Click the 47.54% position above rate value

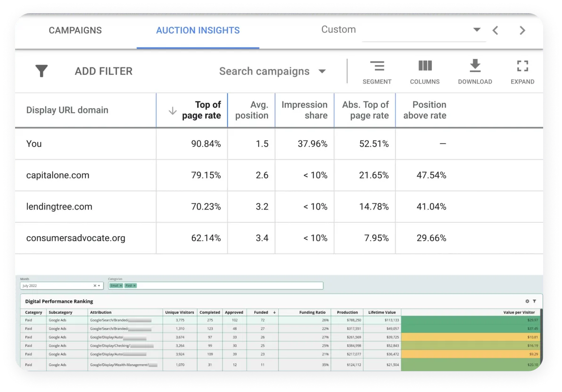pos(431,175)
